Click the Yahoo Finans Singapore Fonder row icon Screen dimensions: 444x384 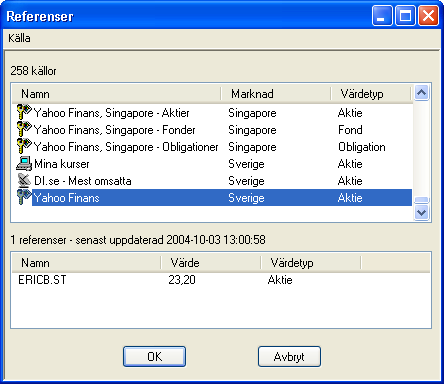[24, 129]
